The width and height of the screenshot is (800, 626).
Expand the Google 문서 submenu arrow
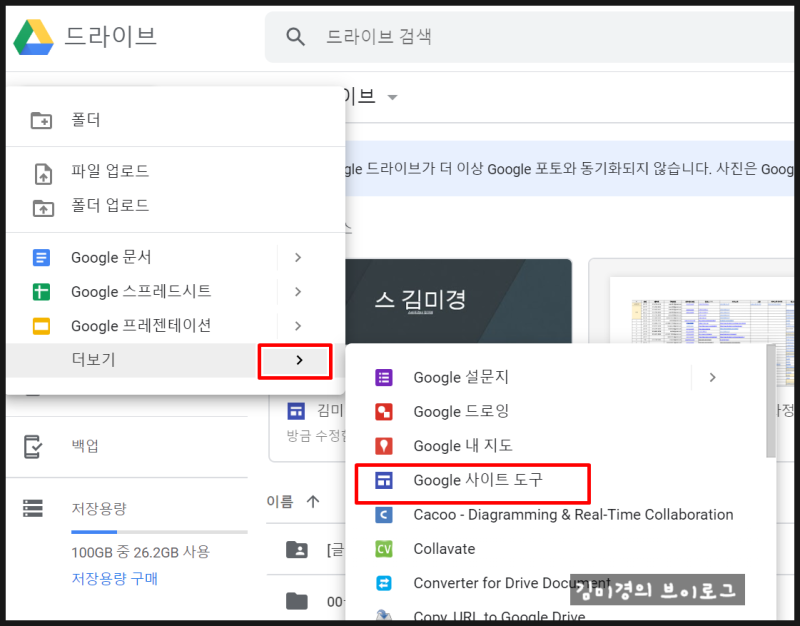[298, 258]
